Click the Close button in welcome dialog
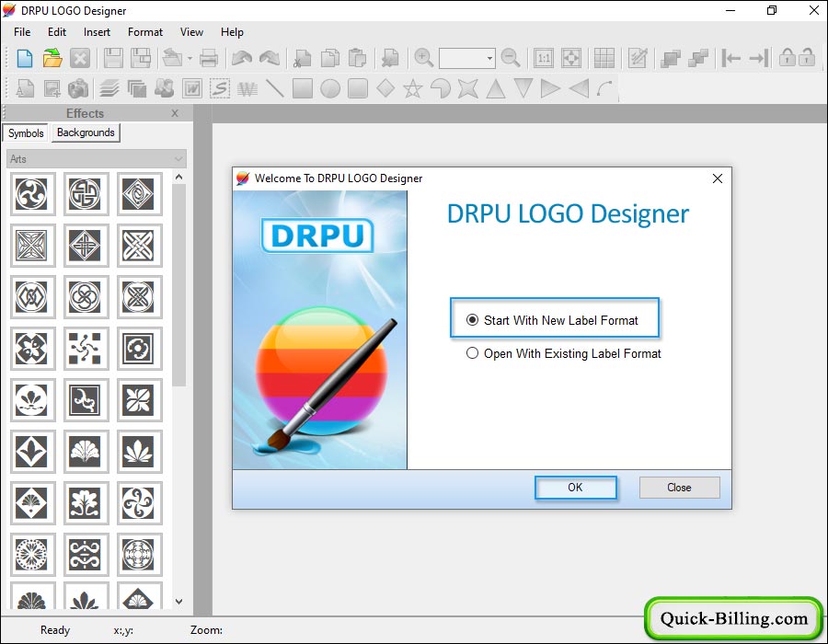The height and width of the screenshot is (644, 828). point(679,488)
